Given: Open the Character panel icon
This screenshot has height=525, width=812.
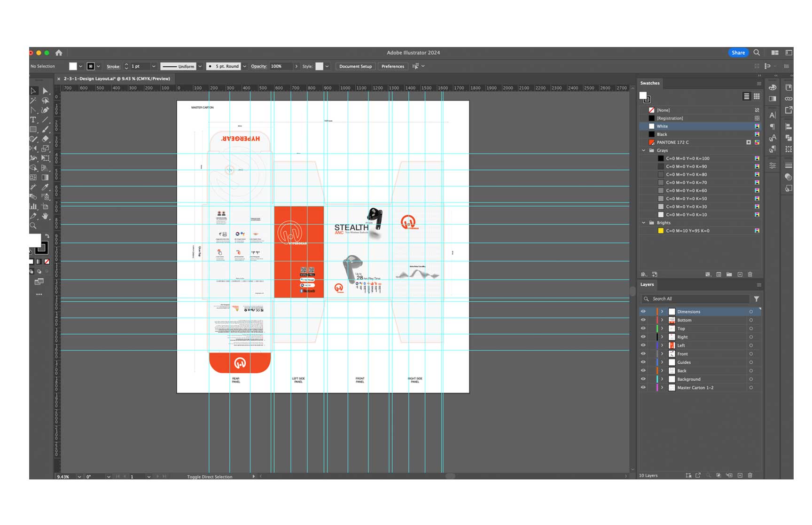Looking at the screenshot, I should click(x=773, y=115).
